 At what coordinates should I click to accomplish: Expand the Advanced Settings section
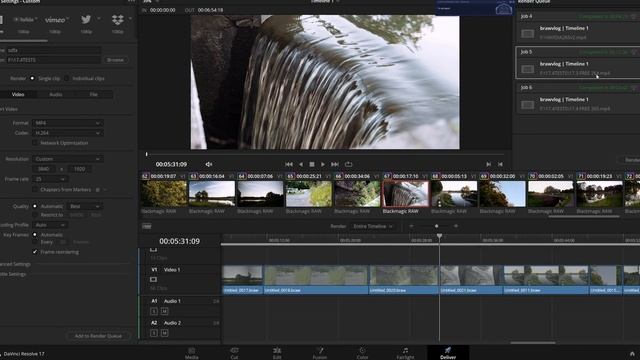click(16, 264)
